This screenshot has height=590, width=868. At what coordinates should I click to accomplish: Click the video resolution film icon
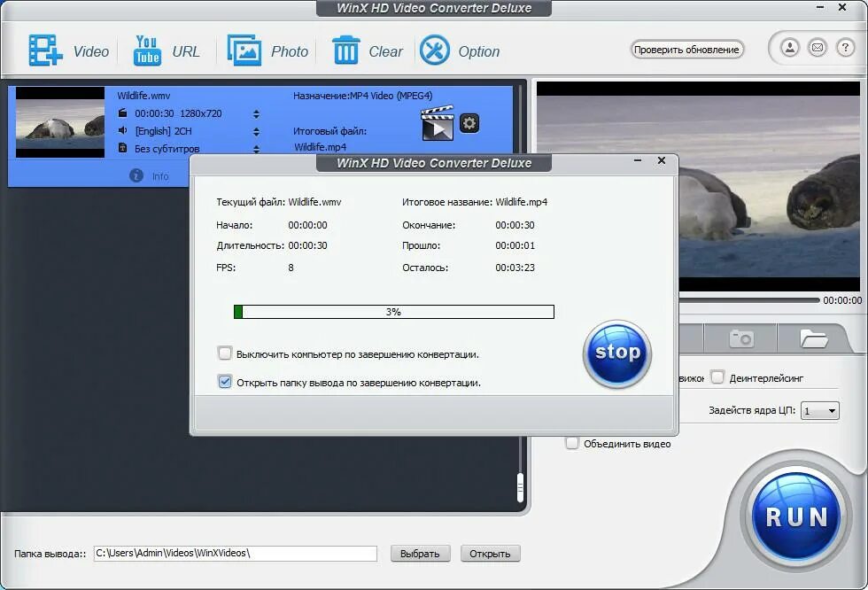[x=123, y=113]
